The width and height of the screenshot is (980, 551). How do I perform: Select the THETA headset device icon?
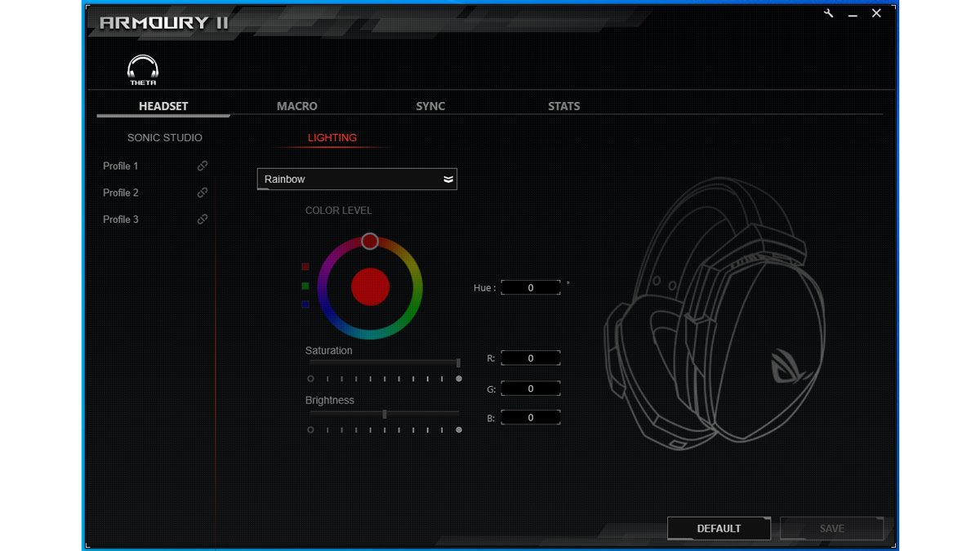143,70
